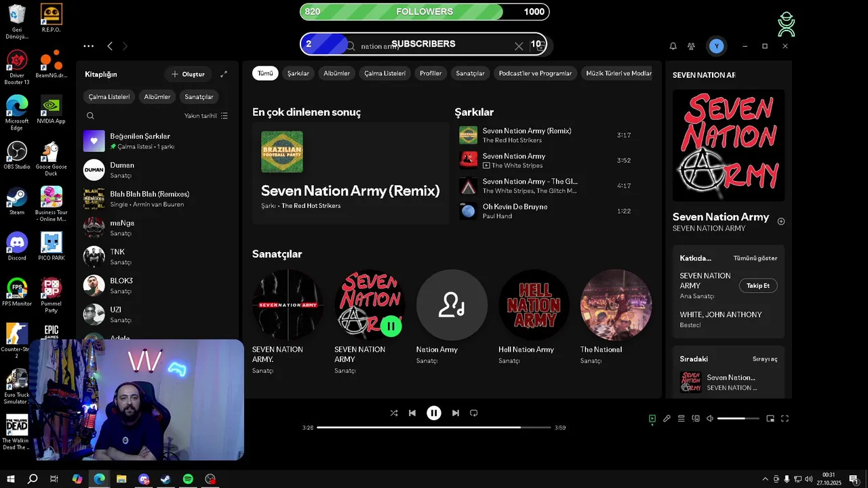Seek within the song progress bar
Image resolution: width=868 pixels, height=488 pixels.
coord(434,428)
